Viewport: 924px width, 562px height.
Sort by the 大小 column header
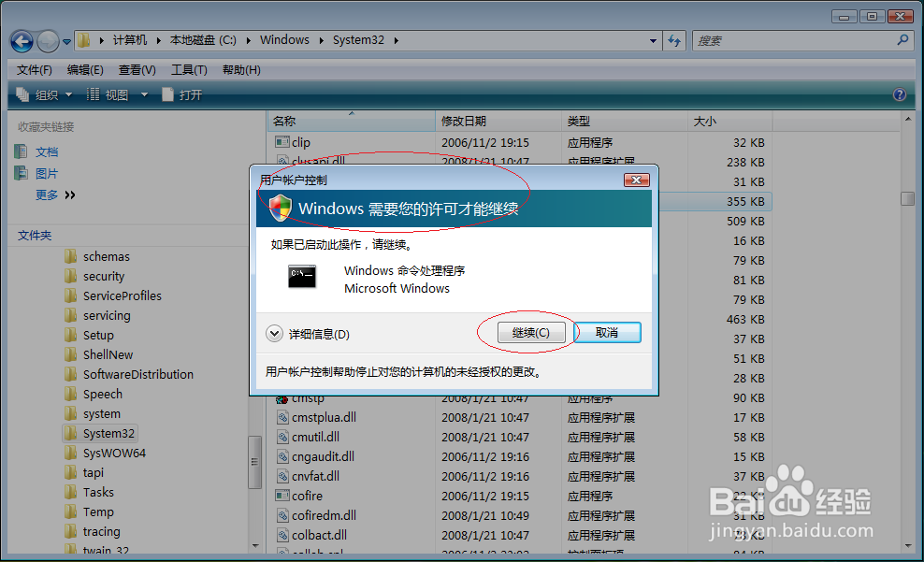(729, 121)
